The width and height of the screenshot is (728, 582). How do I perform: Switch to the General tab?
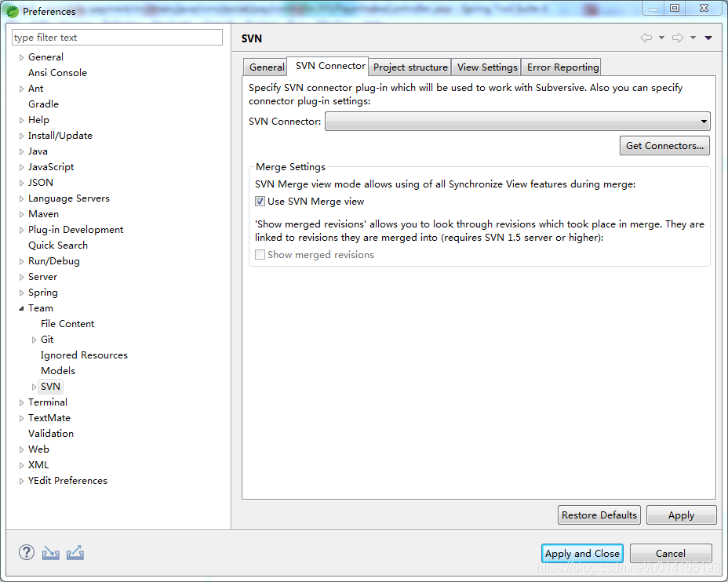coord(267,67)
